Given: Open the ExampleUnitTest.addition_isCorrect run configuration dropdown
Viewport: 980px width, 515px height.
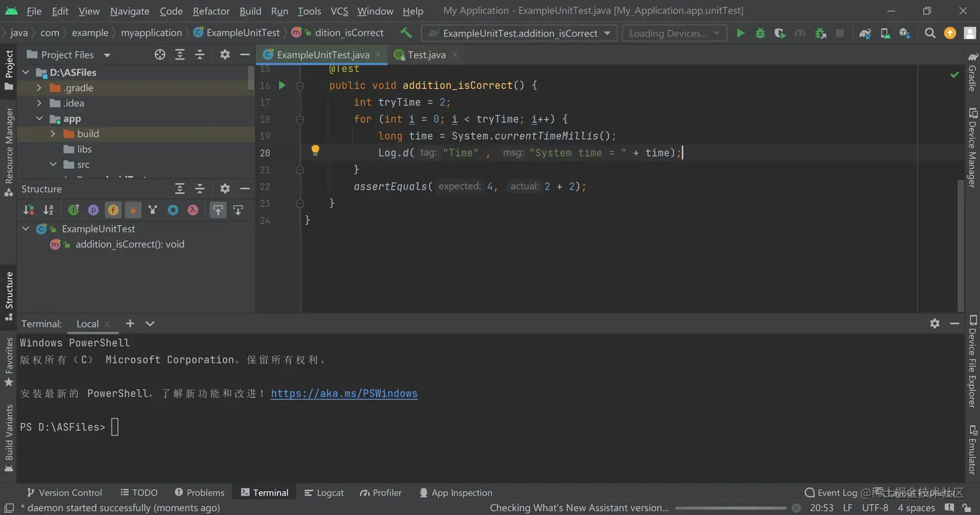Looking at the screenshot, I should [519, 33].
